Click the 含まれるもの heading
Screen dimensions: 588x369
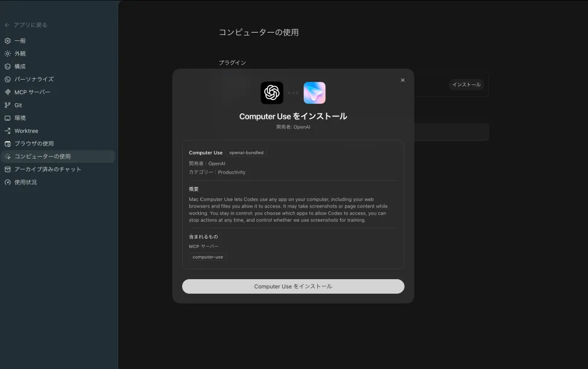click(203, 236)
